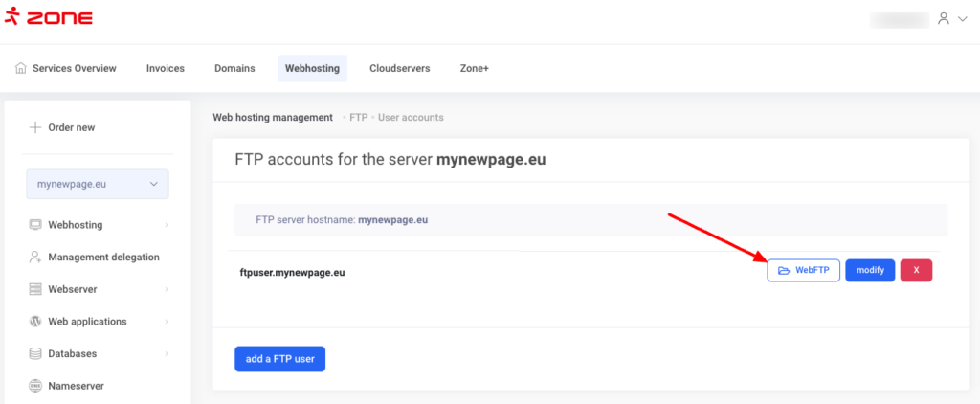
Task: Click the WordPress Web applications icon
Action: pos(35,322)
